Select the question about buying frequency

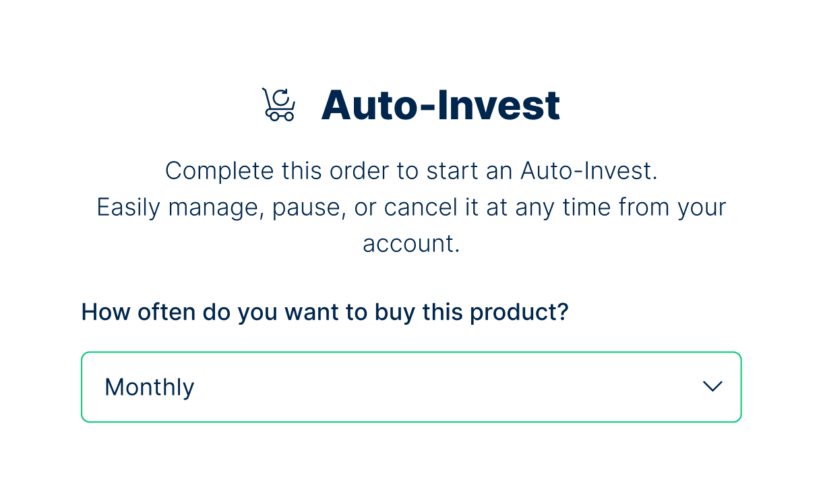(324, 311)
